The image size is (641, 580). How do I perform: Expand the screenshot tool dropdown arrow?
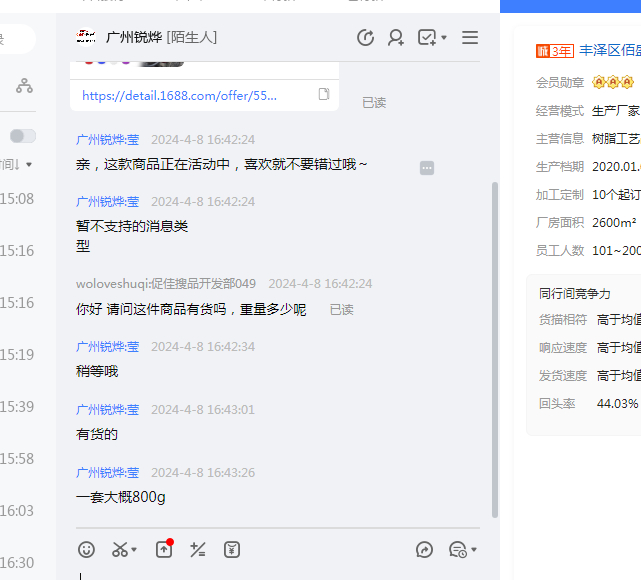(x=135, y=550)
